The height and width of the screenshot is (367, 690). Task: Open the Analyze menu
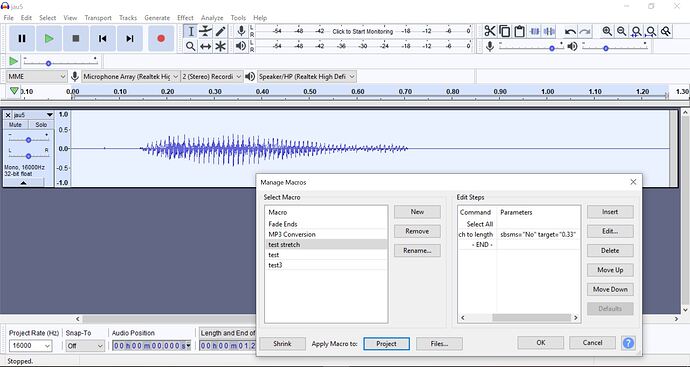212,18
